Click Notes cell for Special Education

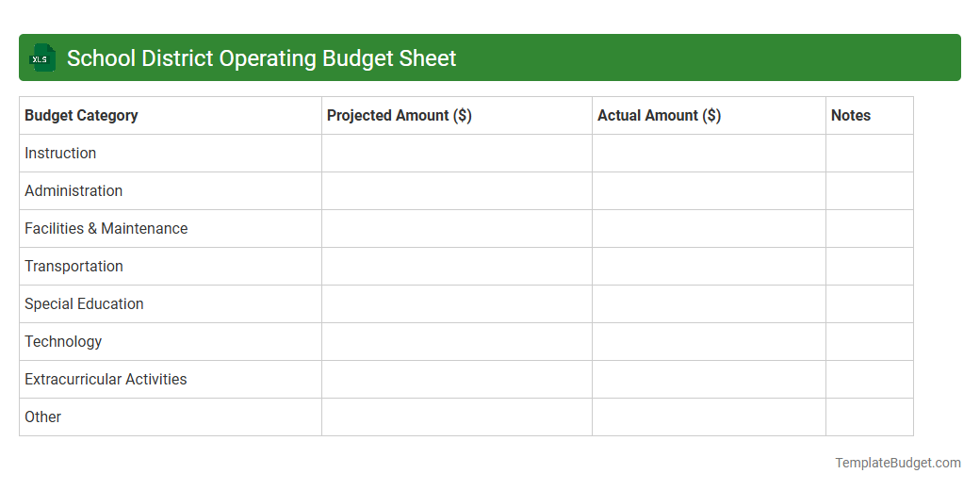point(870,303)
